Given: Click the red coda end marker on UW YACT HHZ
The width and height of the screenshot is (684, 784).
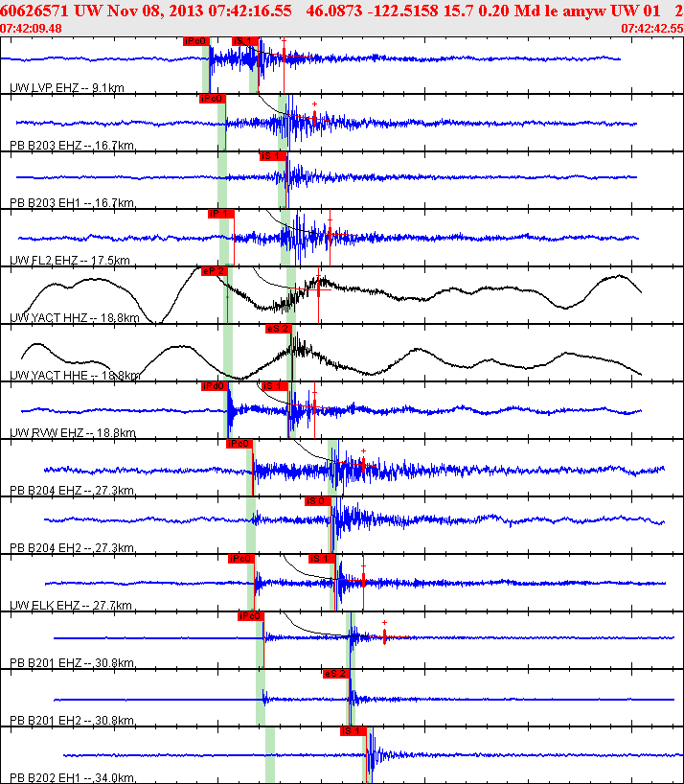Looking at the screenshot, I should (x=318, y=290).
